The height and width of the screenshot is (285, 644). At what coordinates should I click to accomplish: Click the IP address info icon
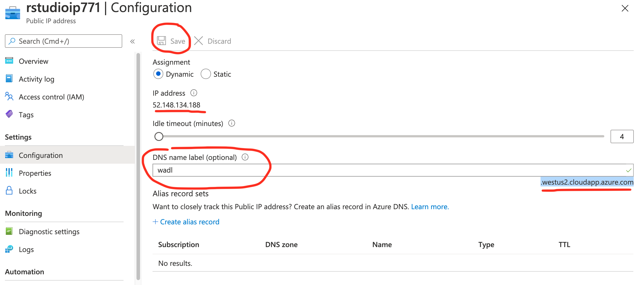coord(194,93)
